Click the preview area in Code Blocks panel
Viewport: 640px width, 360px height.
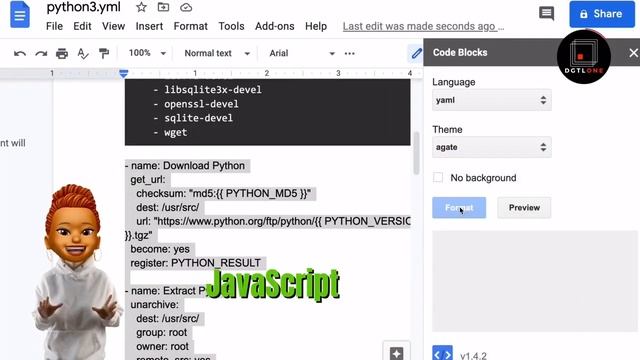pos(534,281)
